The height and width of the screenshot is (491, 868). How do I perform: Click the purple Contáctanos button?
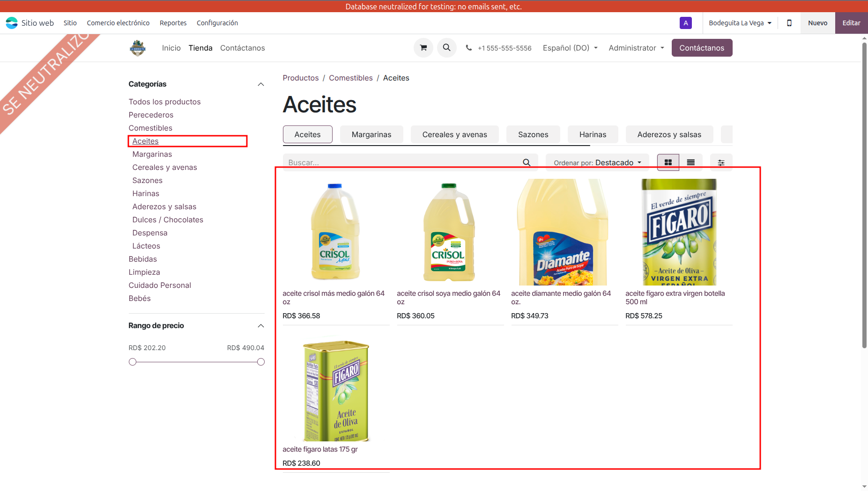pyautogui.click(x=701, y=48)
